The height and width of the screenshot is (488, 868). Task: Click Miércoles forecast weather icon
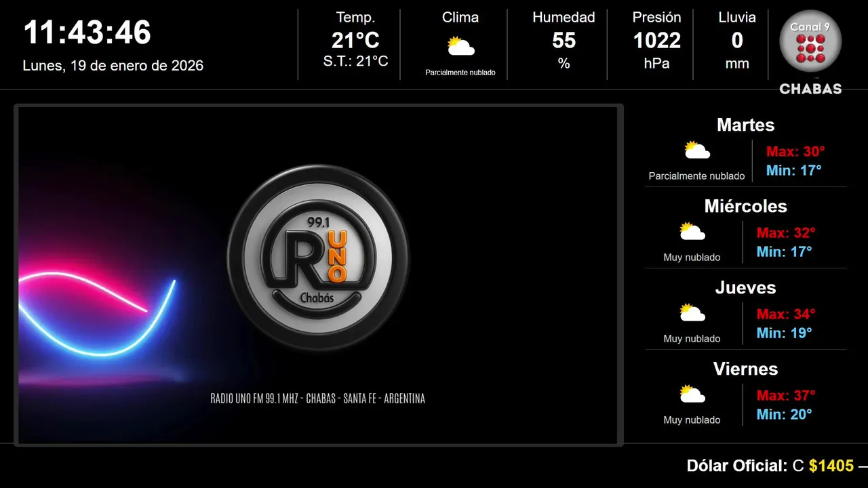pyautogui.click(x=692, y=231)
